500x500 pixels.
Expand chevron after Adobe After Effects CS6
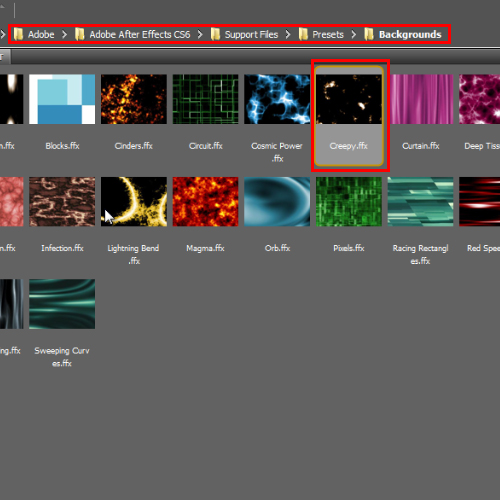(x=200, y=34)
